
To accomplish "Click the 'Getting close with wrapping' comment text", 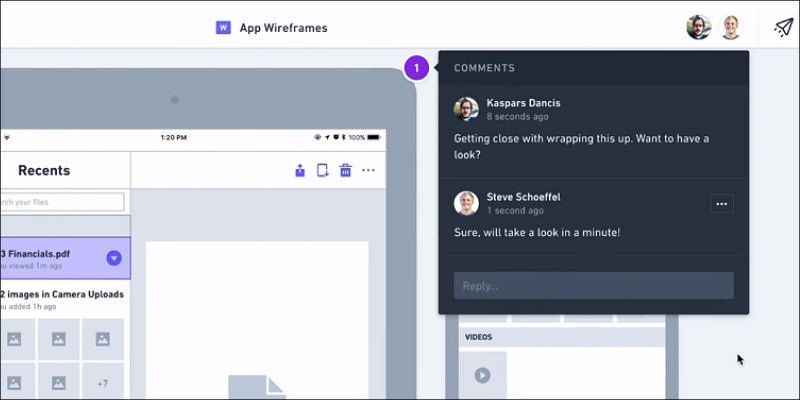I will [581, 146].
